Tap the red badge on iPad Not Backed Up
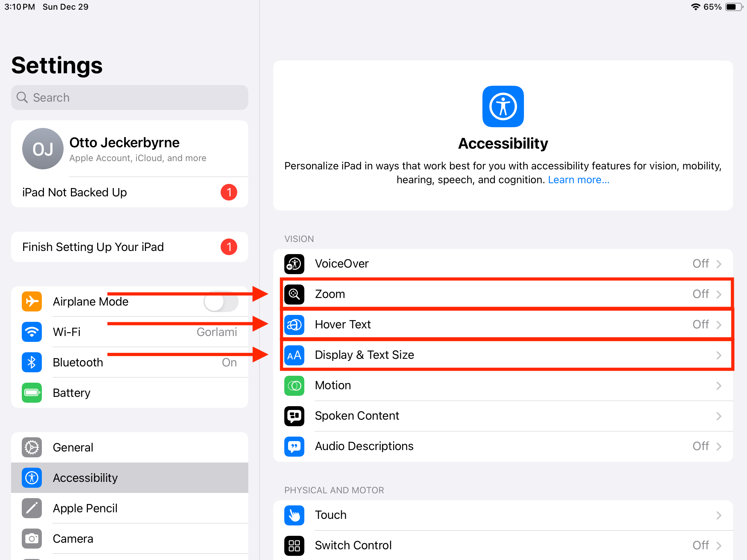The image size is (747, 560). pos(229,192)
